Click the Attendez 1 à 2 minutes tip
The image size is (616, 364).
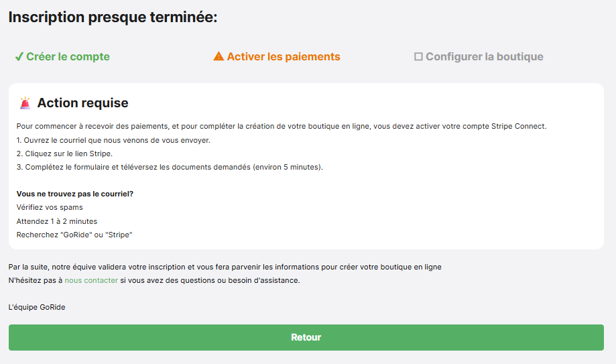(x=56, y=221)
